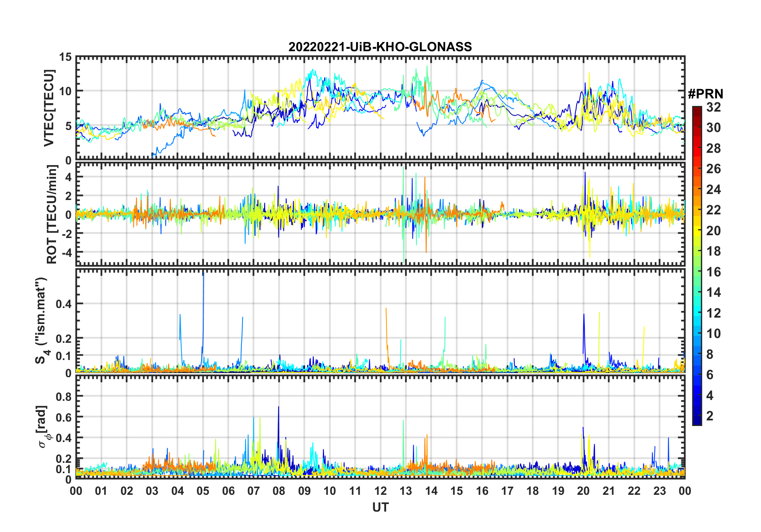Screen dimensions: 761x532
Task: Click the #PRN colorbar title
Action: click(705, 94)
